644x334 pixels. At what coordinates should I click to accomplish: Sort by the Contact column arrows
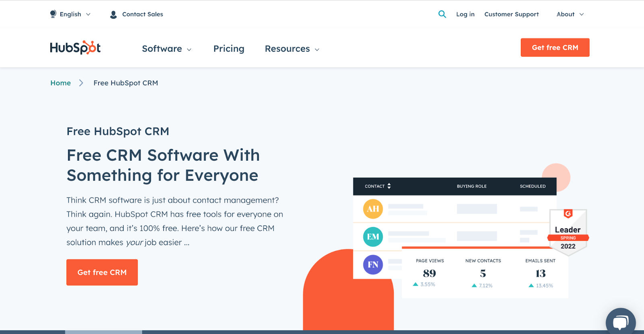[x=389, y=186]
